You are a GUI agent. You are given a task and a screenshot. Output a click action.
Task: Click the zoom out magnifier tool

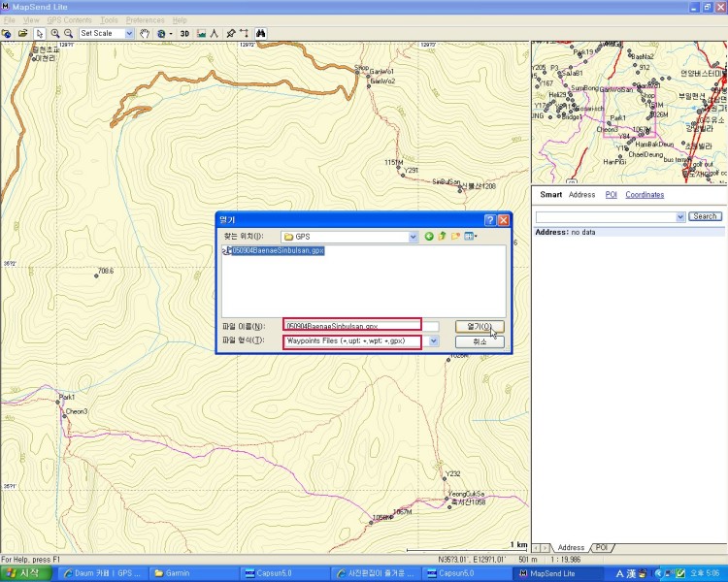[69, 33]
